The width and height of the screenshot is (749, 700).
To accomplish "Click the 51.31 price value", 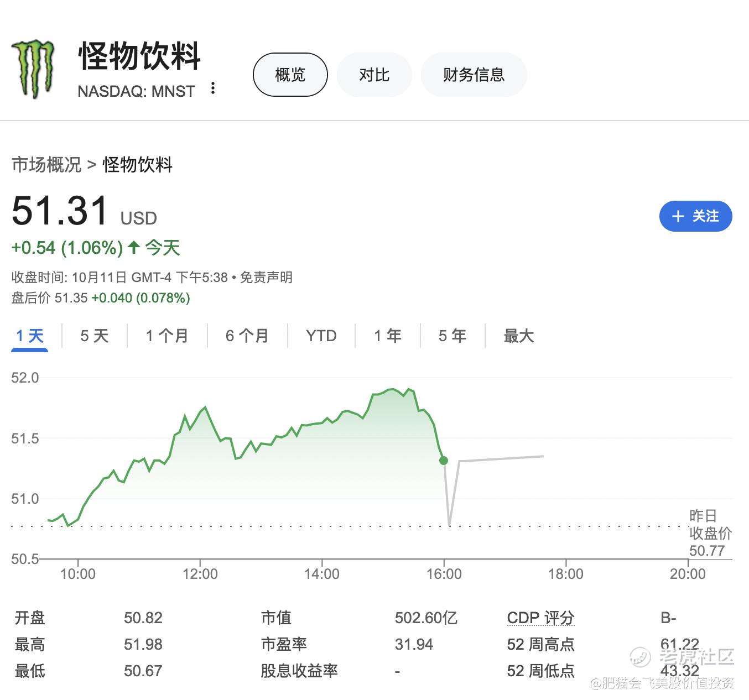I will click(x=60, y=211).
